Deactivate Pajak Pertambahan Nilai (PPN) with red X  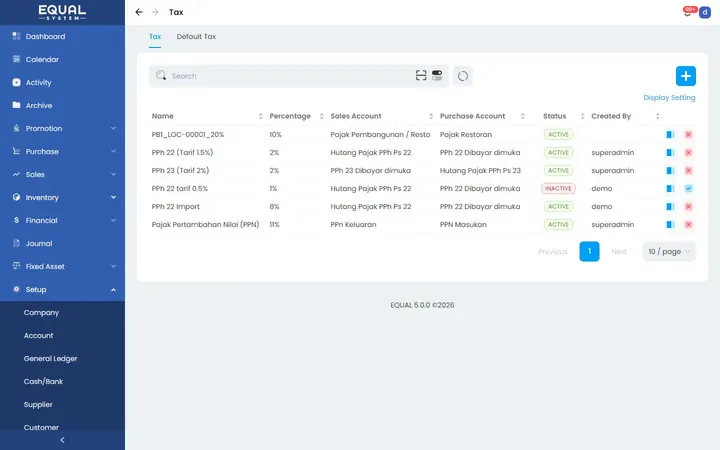pos(688,225)
